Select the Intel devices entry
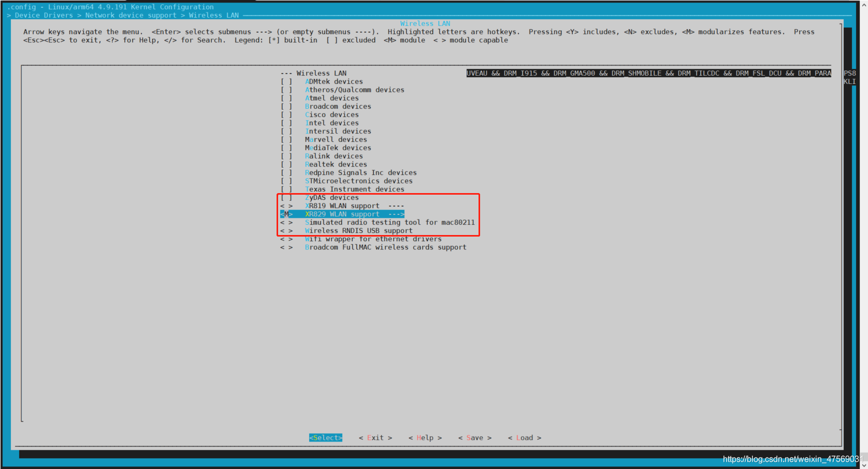 [x=332, y=123]
